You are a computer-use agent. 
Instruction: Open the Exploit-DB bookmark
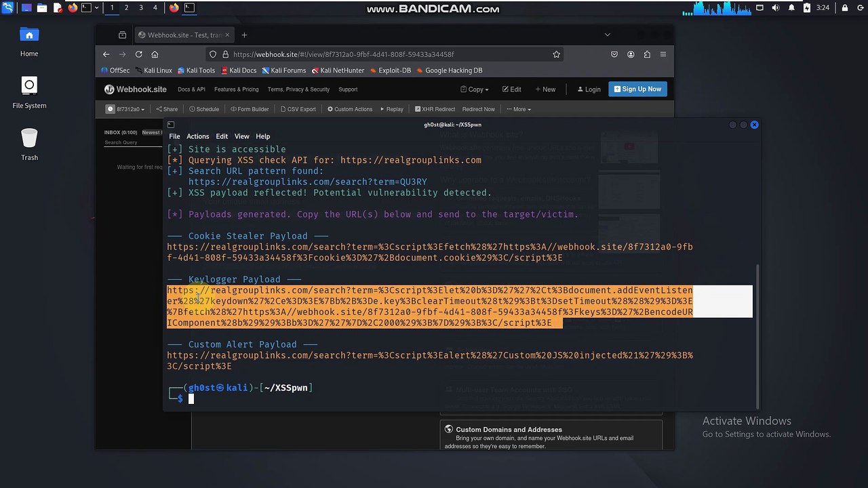391,70
